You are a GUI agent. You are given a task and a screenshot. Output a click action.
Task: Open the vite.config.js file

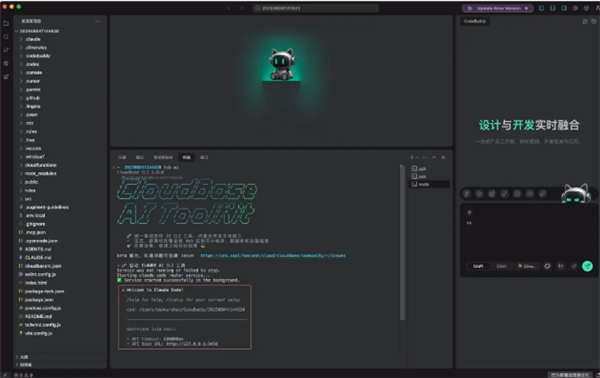point(59,333)
